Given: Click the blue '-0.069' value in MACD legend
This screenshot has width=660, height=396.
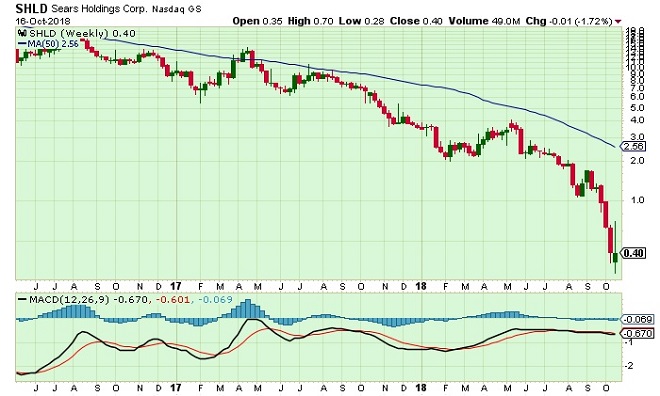Looking at the screenshot, I should pyautogui.click(x=215, y=300).
